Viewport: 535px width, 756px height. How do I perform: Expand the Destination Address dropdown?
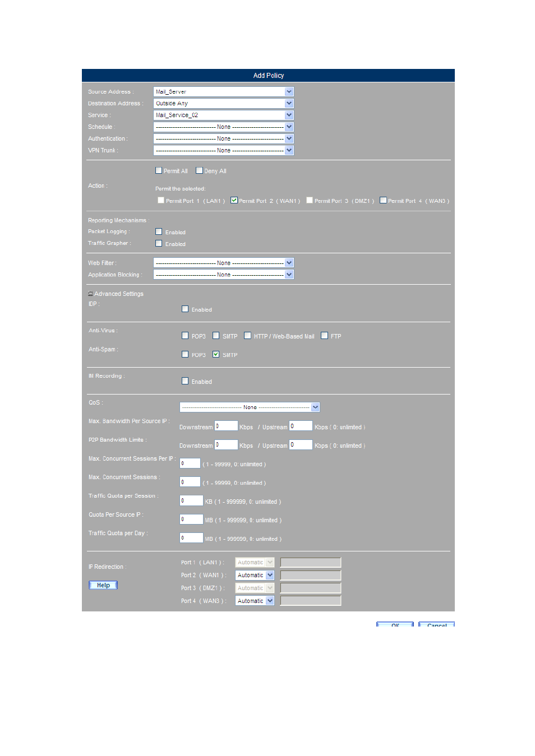(x=289, y=104)
